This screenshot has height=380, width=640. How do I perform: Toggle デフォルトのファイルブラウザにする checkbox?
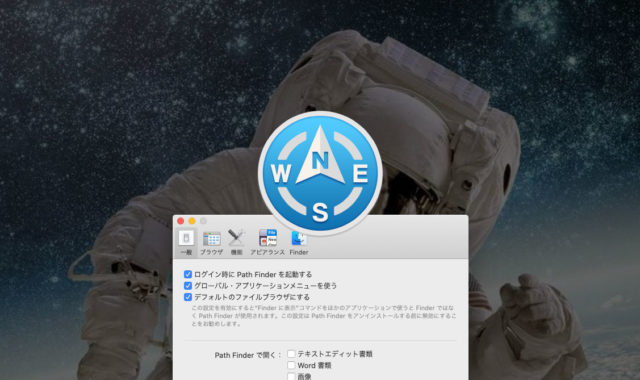click(188, 297)
